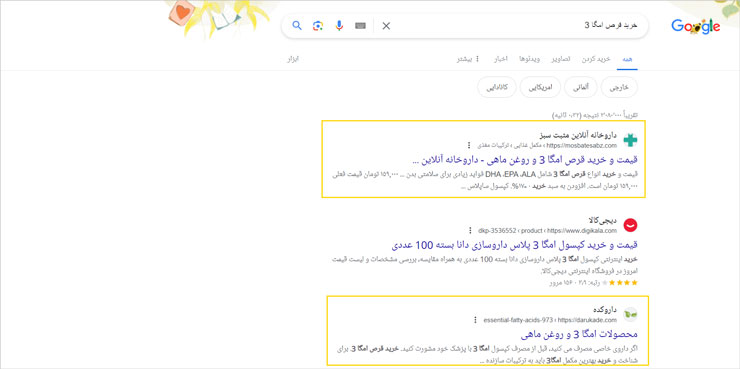The height and width of the screenshot is (369, 740).
Task: Select the کانادایی filter chip
Action: [x=496, y=88]
